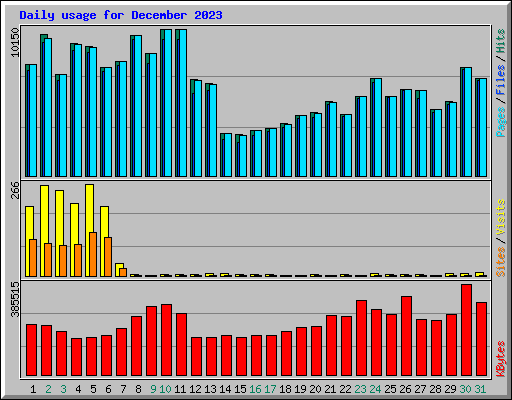Select day "14" on the x-axis
The width and height of the screenshot is (512, 400).
tap(225, 389)
